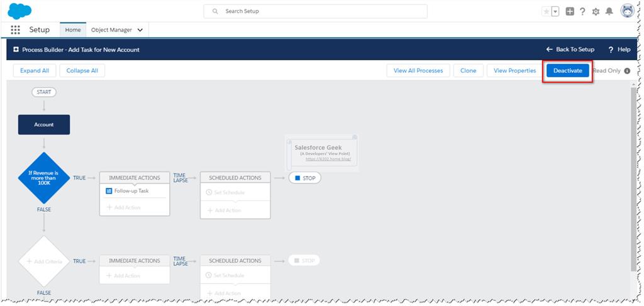The width and height of the screenshot is (644, 306).
Task: Click the first IMMEDIATE ACTIONS header
Action: (135, 178)
